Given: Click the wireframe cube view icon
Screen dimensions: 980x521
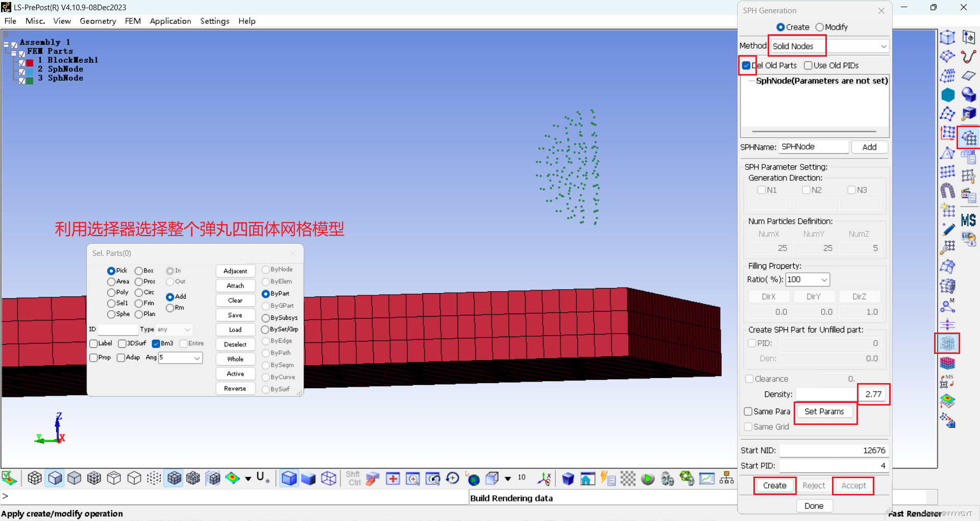Looking at the screenshot, I should [x=329, y=479].
